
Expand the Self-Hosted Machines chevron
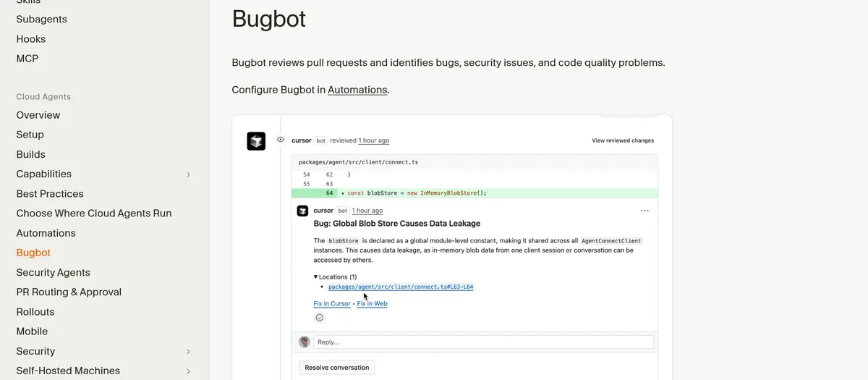point(188,371)
